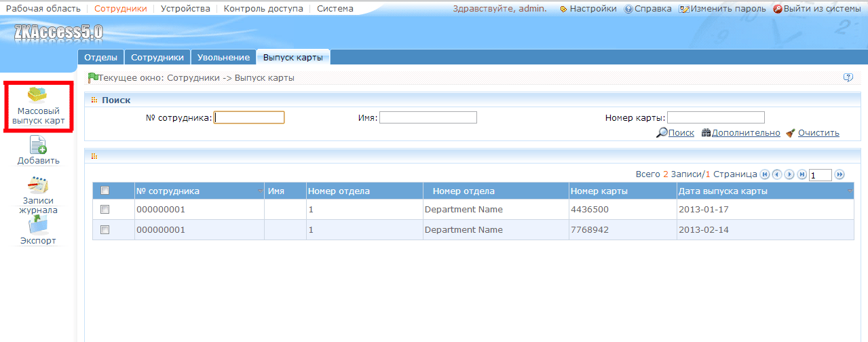Open the help question mark icon
The width and height of the screenshot is (868, 342).
(x=848, y=77)
